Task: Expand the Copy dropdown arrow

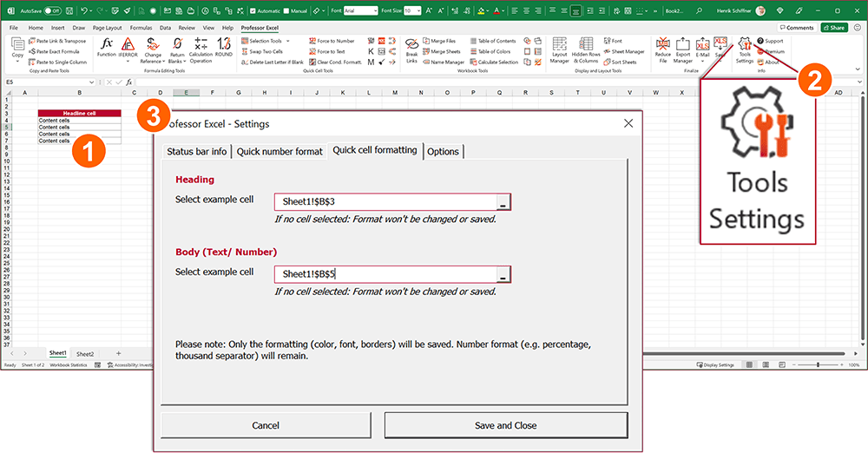Action: point(17,61)
